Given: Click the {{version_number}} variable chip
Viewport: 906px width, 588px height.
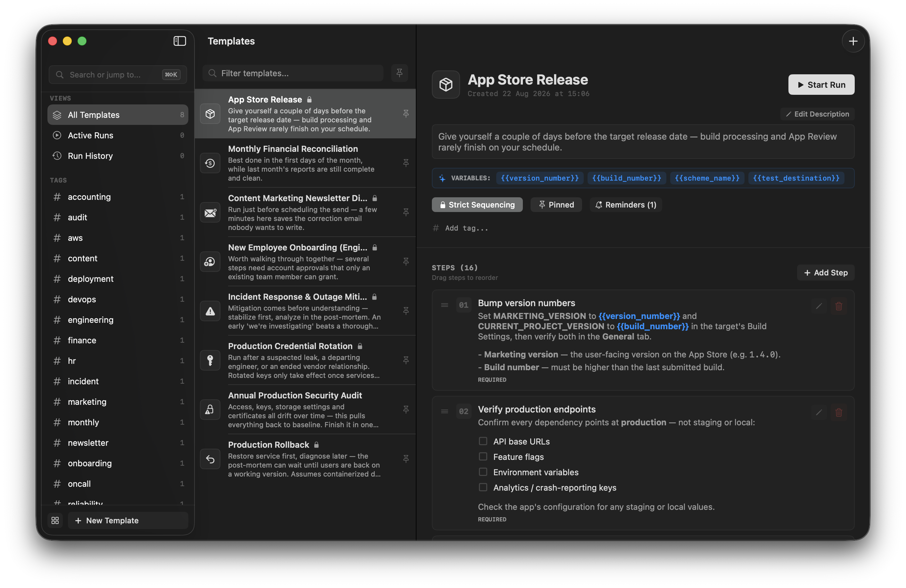Looking at the screenshot, I should click(539, 178).
